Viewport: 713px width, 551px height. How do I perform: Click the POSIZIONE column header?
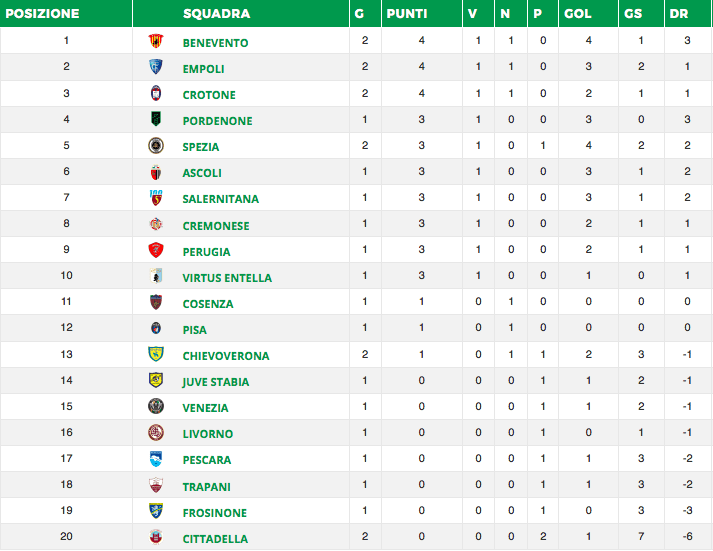pos(41,14)
